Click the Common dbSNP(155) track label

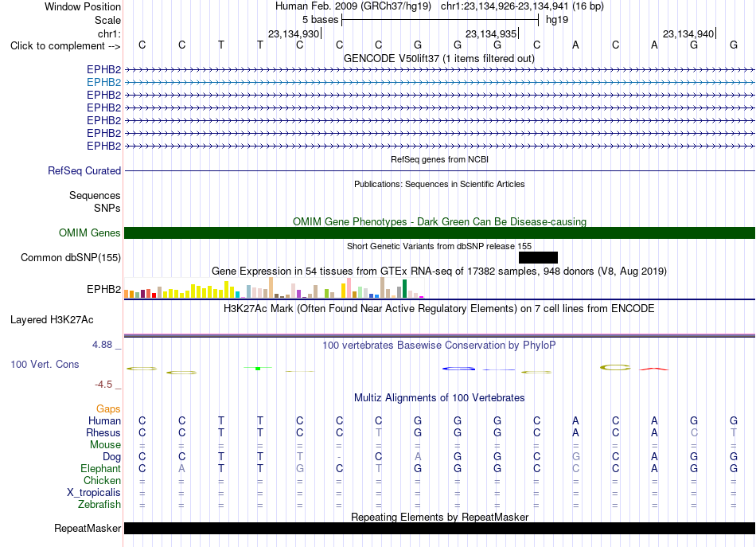pyautogui.click(x=71, y=258)
